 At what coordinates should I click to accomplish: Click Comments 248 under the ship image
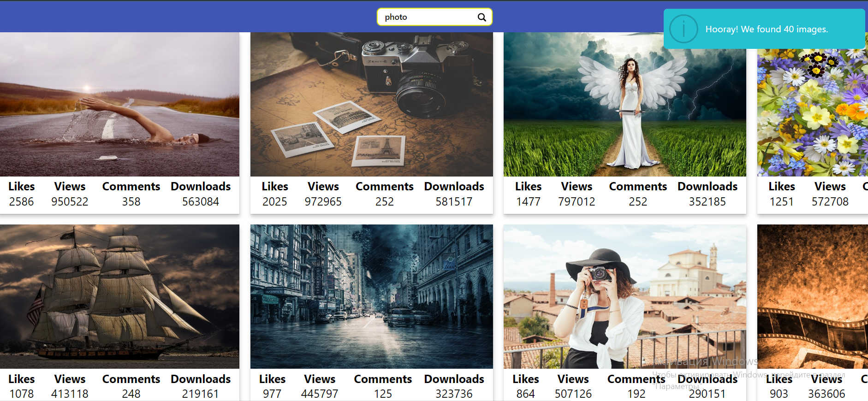pos(131,394)
